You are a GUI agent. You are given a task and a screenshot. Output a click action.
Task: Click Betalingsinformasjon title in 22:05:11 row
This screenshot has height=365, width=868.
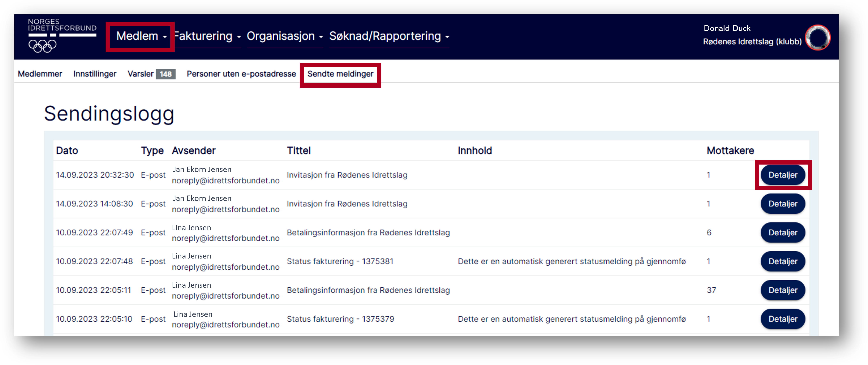click(368, 290)
